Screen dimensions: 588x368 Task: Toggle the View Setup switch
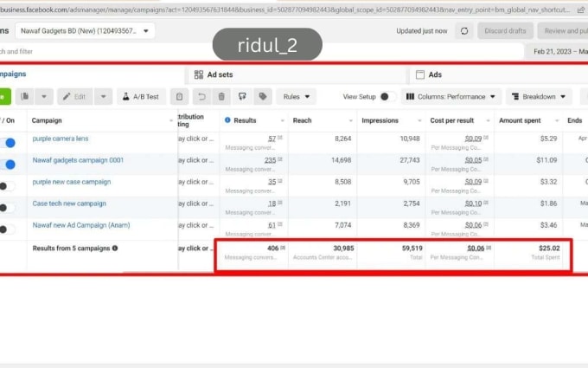[x=387, y=96]
